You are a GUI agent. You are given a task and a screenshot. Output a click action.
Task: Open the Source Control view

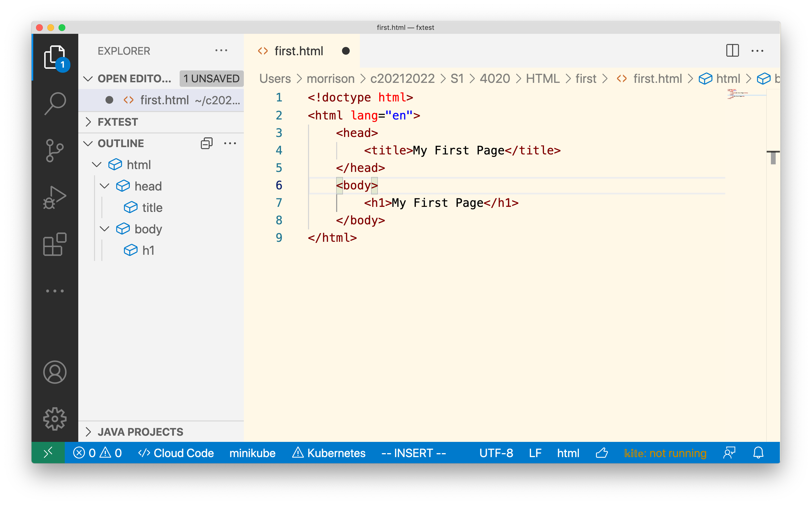55,151
